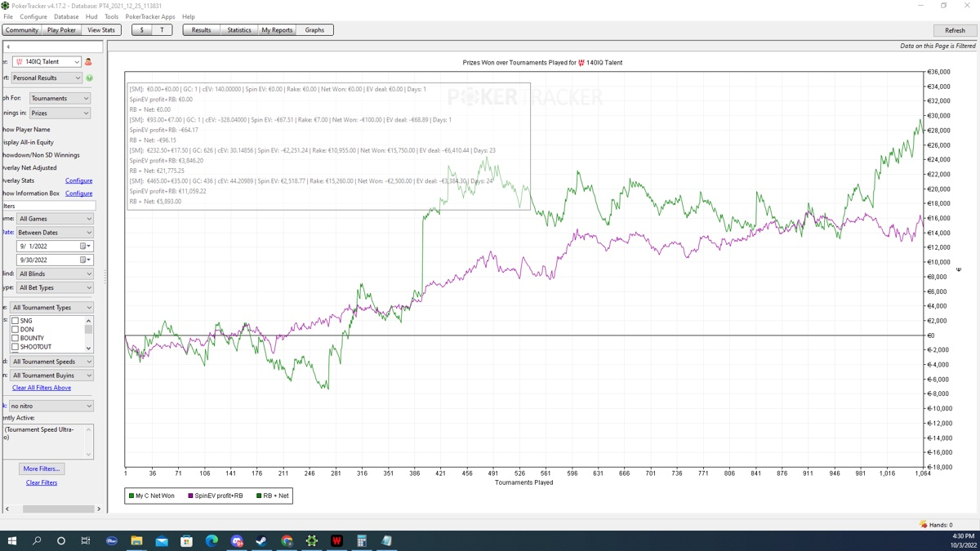Open the All Tournament Buyins dropdown
This screenshot has width=980, height=551.
[x=51, y=375]
